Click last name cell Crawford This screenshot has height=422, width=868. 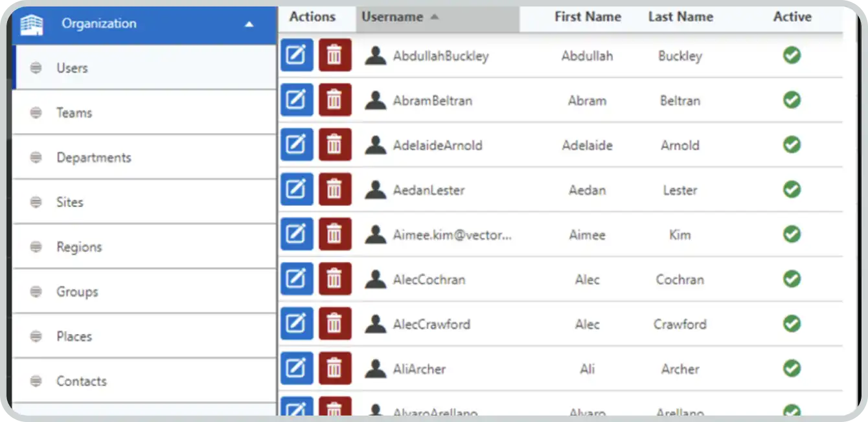pyautogui.click(x=680, y=324)
